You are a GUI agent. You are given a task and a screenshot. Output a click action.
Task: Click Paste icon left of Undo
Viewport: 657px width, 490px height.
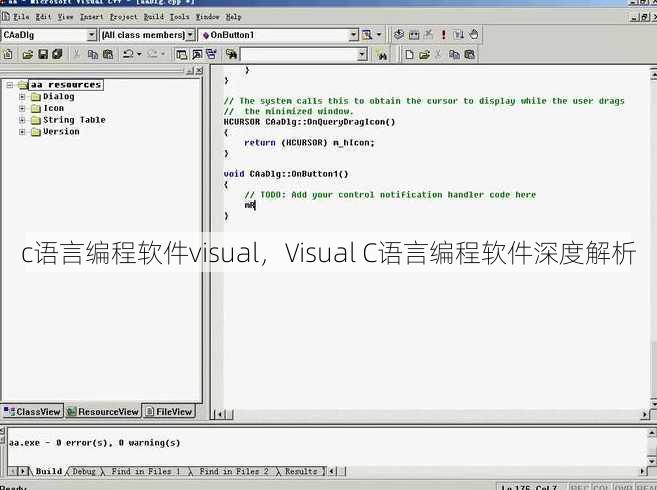[x=108, y=54]
